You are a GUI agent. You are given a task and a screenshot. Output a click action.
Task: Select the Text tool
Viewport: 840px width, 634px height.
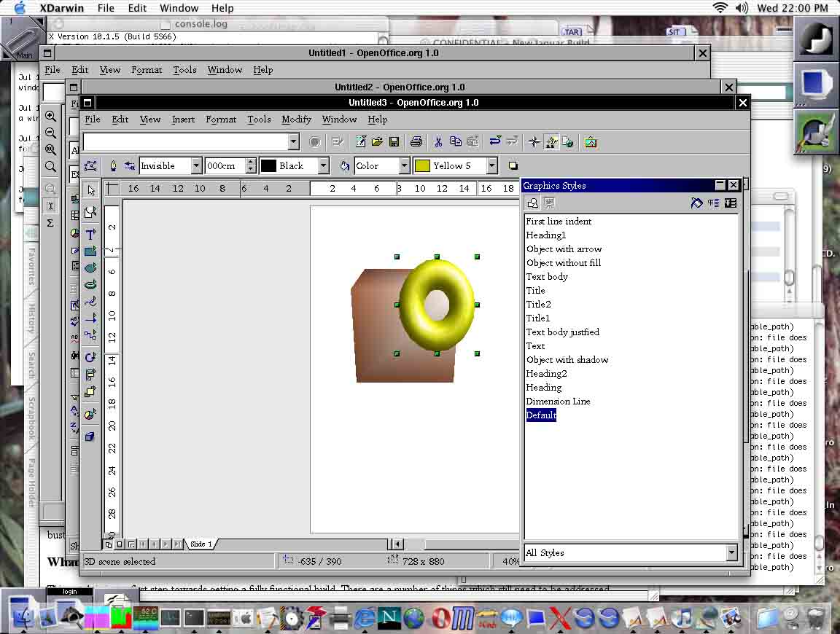(90, 234)
